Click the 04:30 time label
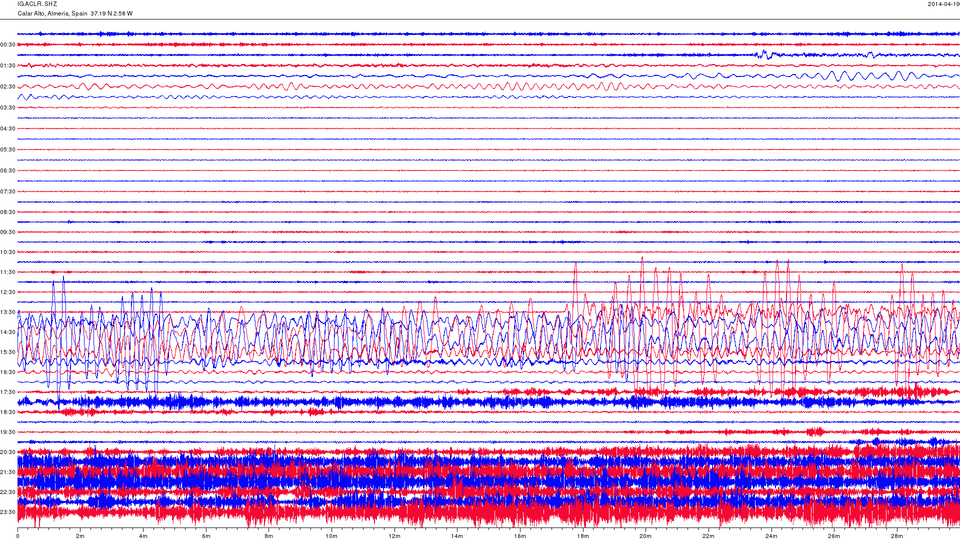The width and height of the screenshot is (960, 540). coord(8,129)
